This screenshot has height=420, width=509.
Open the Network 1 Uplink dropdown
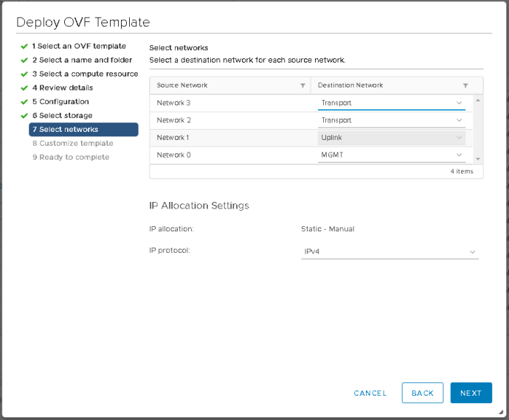(391, 138)
